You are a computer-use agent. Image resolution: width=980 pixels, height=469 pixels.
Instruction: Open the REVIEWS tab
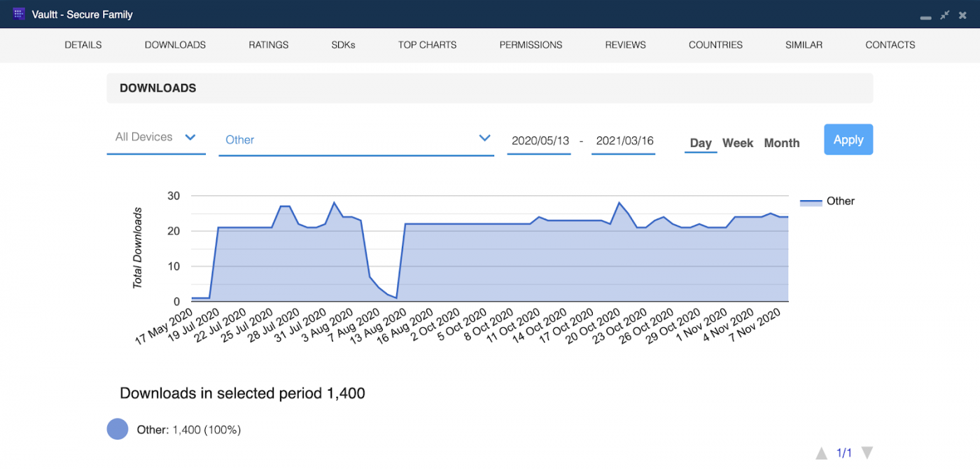[626, 45]
